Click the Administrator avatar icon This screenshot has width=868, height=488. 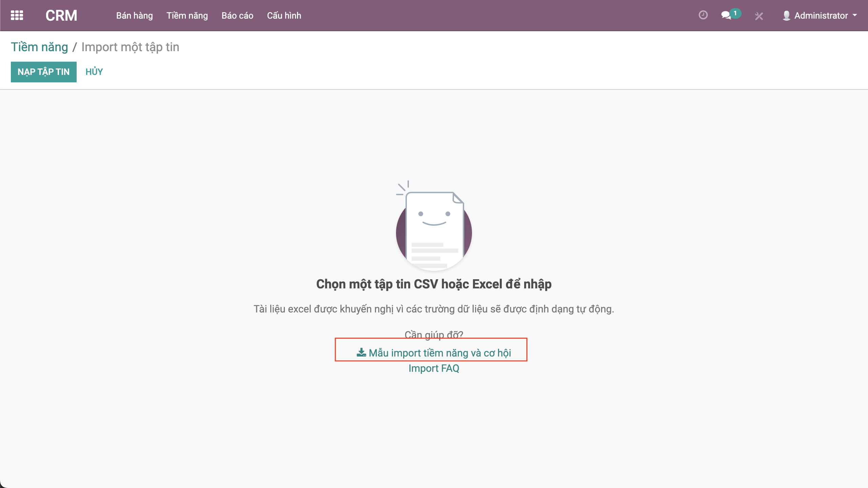[x=787, y=16]
